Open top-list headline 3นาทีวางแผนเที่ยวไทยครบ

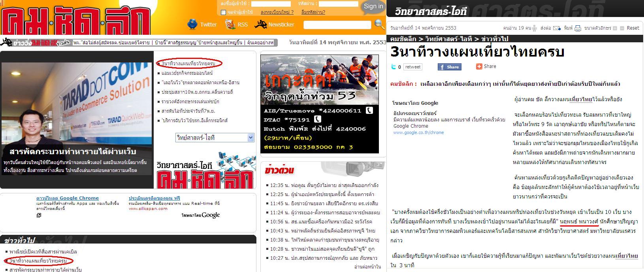coord(188,63)
